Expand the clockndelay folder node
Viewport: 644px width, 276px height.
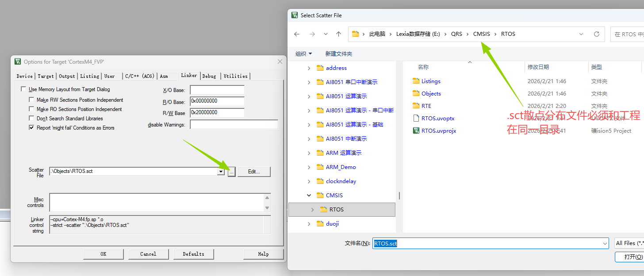point(309,181)
